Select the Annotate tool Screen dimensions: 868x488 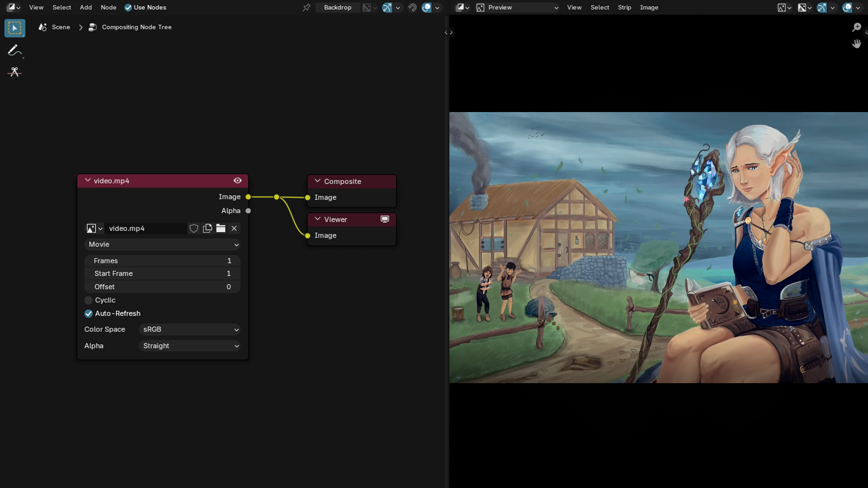point(14,51)
